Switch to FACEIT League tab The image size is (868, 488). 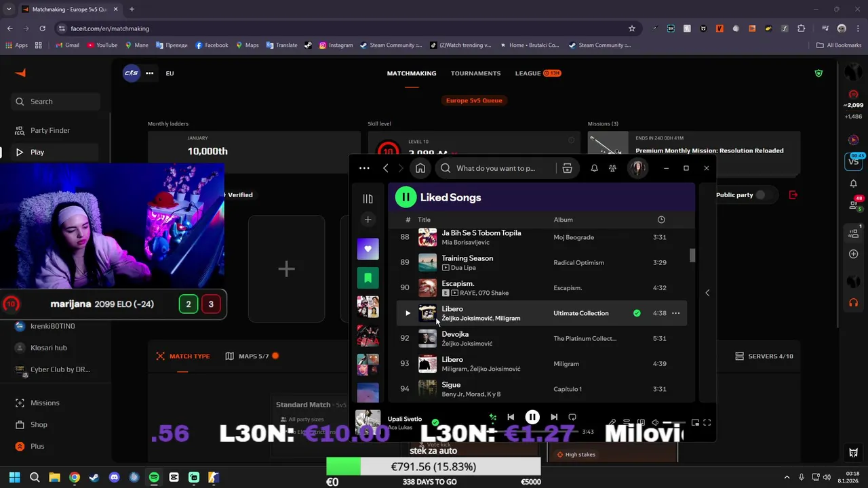click(x=538, y=73)
